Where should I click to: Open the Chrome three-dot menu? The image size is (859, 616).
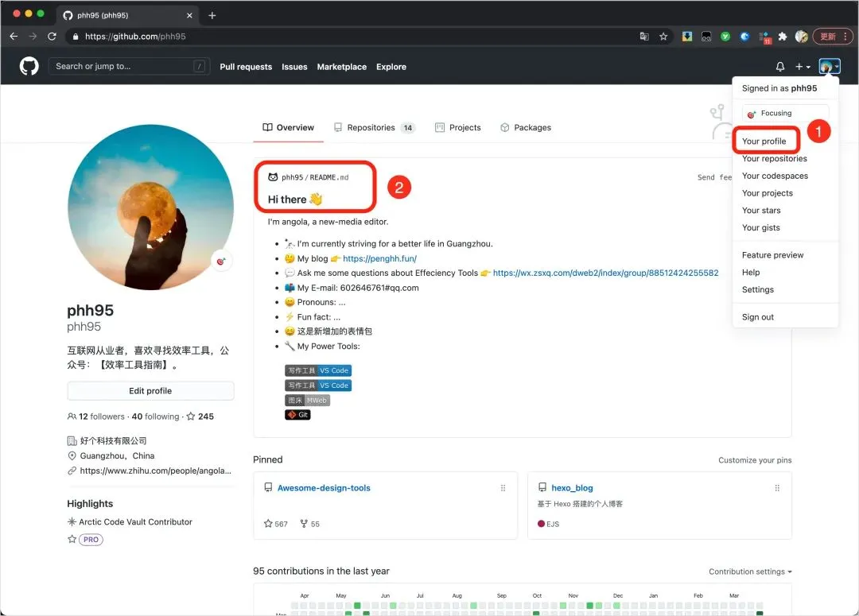845,36
